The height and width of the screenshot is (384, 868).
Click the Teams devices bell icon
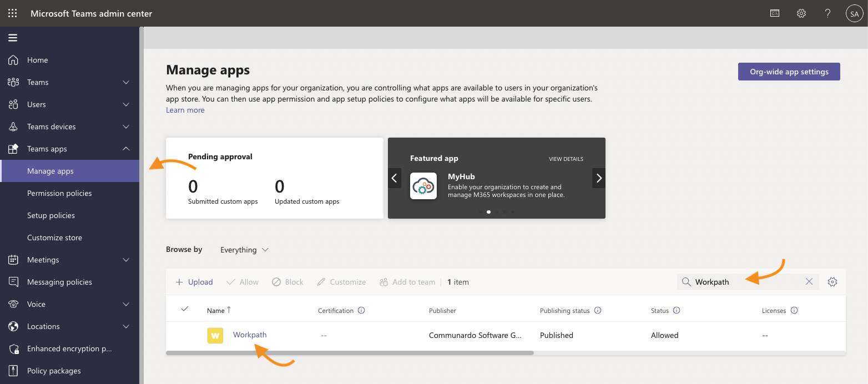point(13,127)
